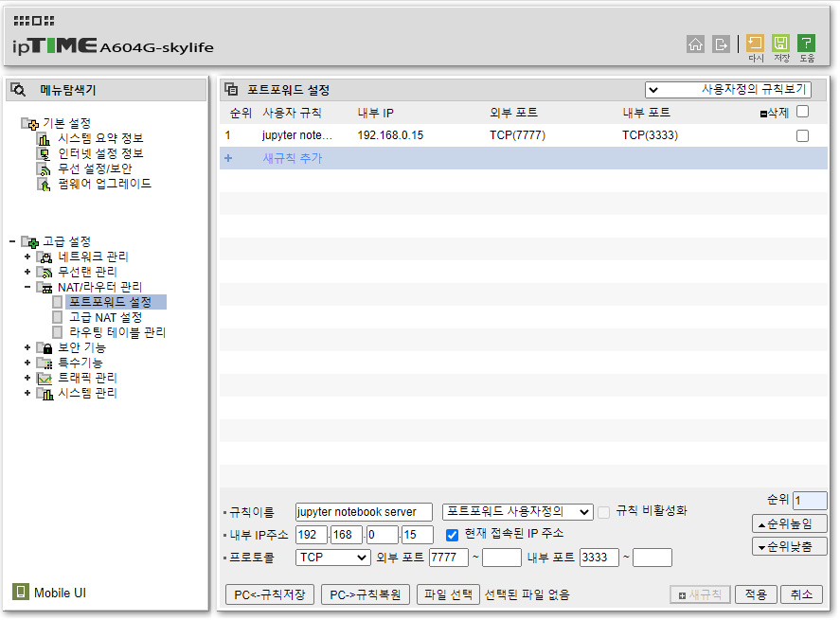Open 시스템 요약 정보 menu item
Image resolution: width=840 pixels, height=620 pixels.
click(x=100, y=138)
